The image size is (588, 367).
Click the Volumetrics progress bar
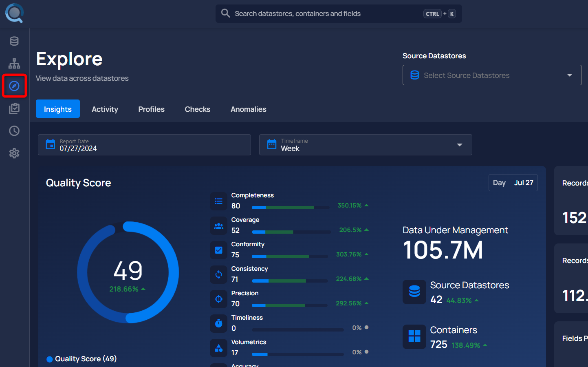point(298,354)
